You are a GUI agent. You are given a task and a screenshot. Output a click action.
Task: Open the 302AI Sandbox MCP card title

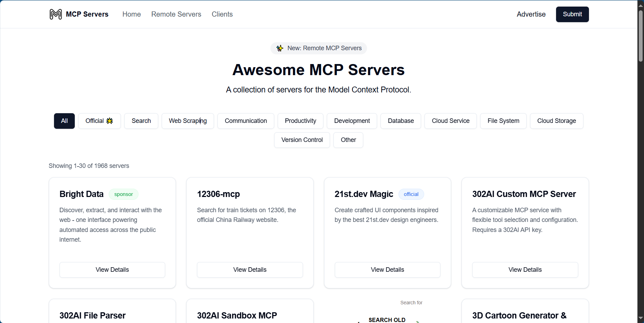[237, 316]
